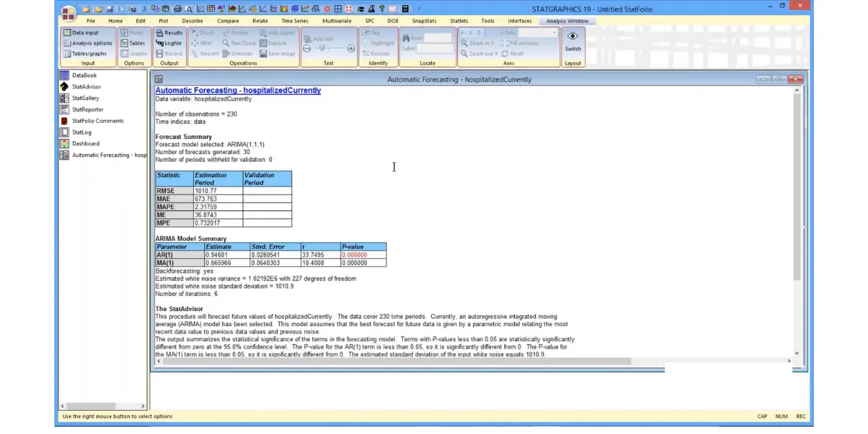The height and width of the screenshot is (434, 868).
Task: Click the Results button in Output group
Action: point(169,33)
